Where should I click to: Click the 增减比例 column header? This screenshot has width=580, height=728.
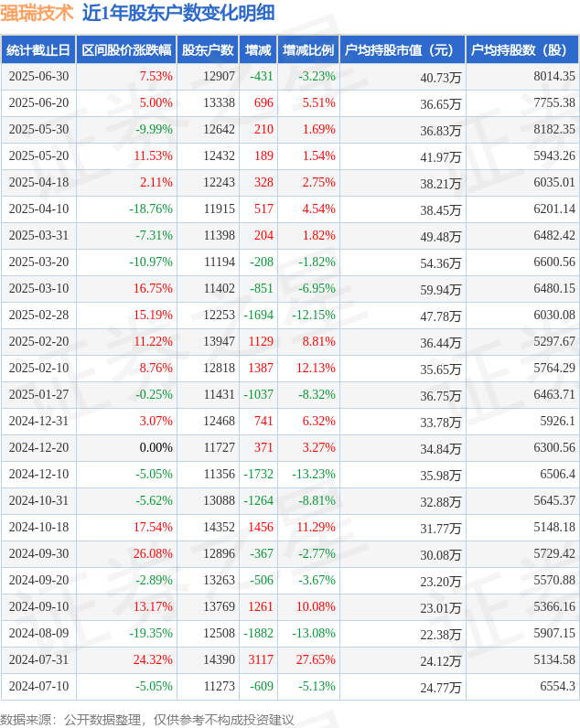(x=308, y=49)
